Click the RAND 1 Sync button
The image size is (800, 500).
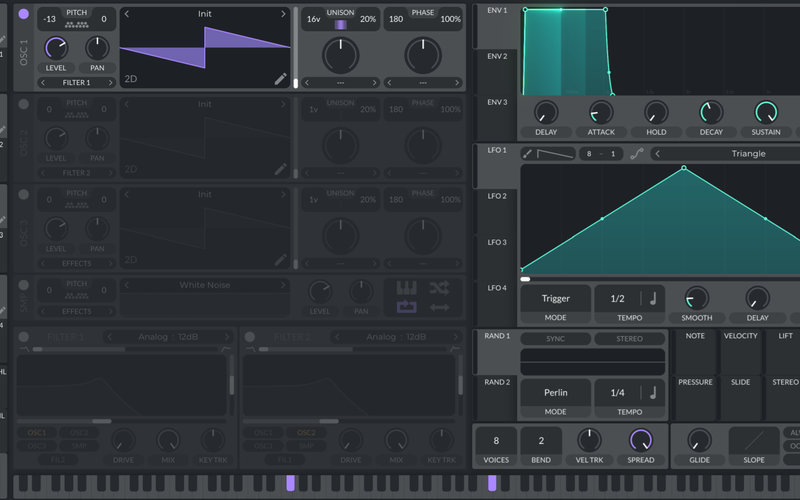click(555, 339)
